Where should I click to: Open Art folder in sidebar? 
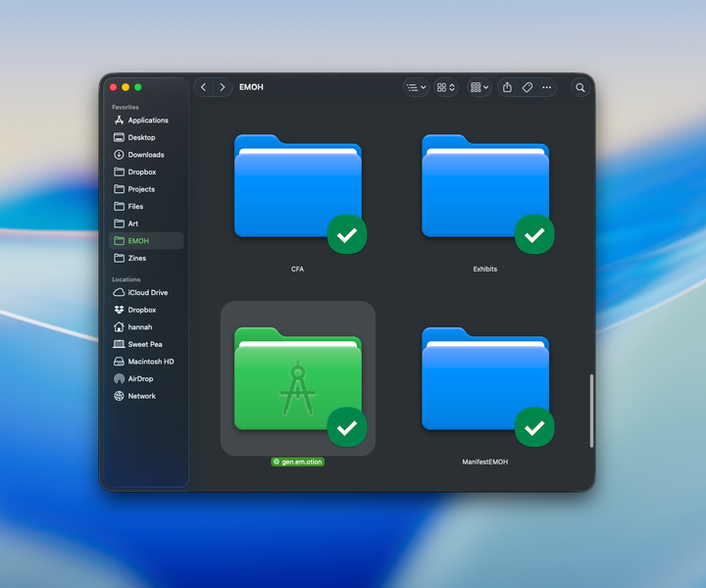(x=146, y=223)
